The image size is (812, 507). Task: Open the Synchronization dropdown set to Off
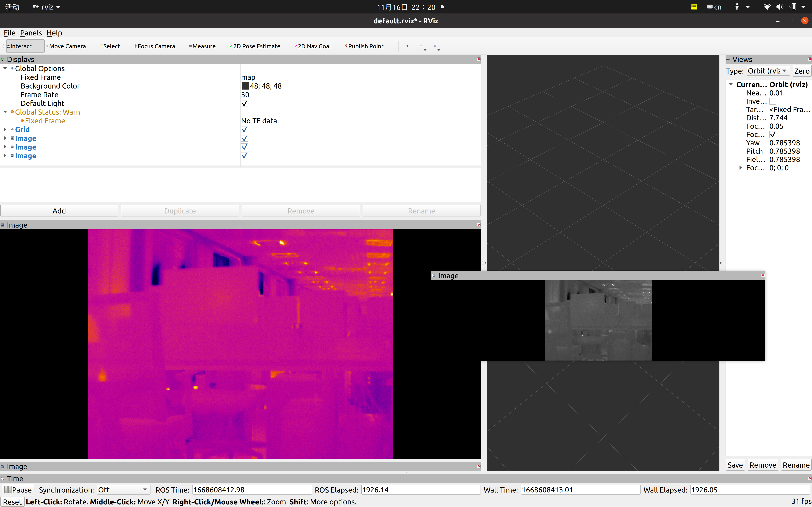pyautogui.click(x=123, y=490)
